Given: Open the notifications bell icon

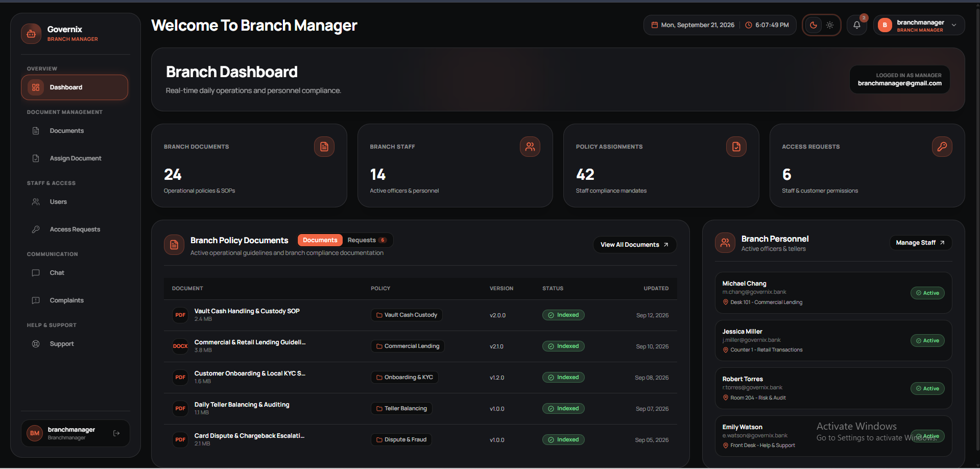Looking at the screenshot, I should [857, 25].
